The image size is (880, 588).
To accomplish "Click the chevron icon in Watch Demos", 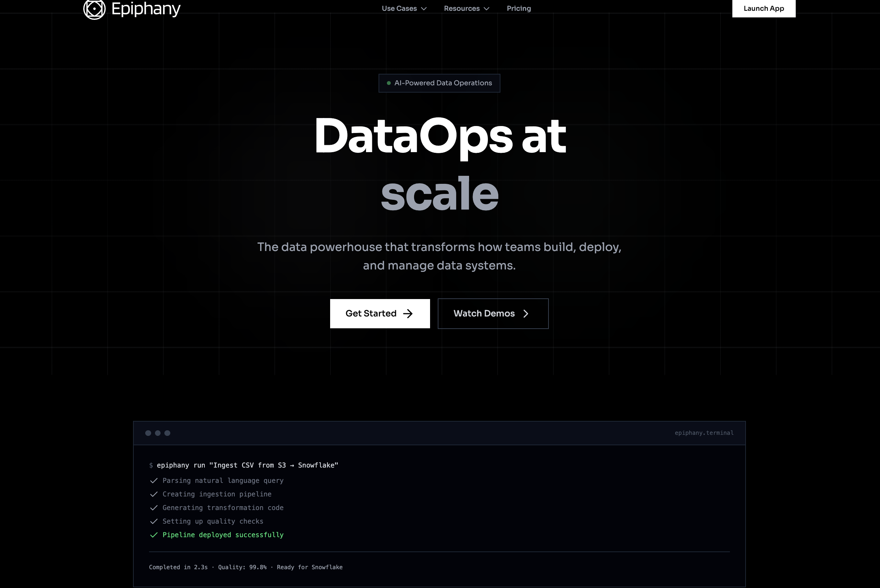I will point(525,314).
